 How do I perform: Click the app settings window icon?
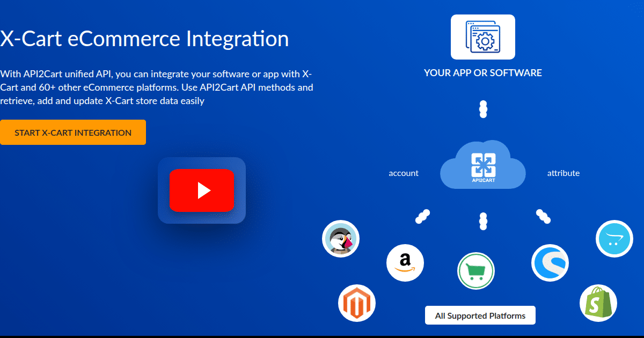(483, 37)
